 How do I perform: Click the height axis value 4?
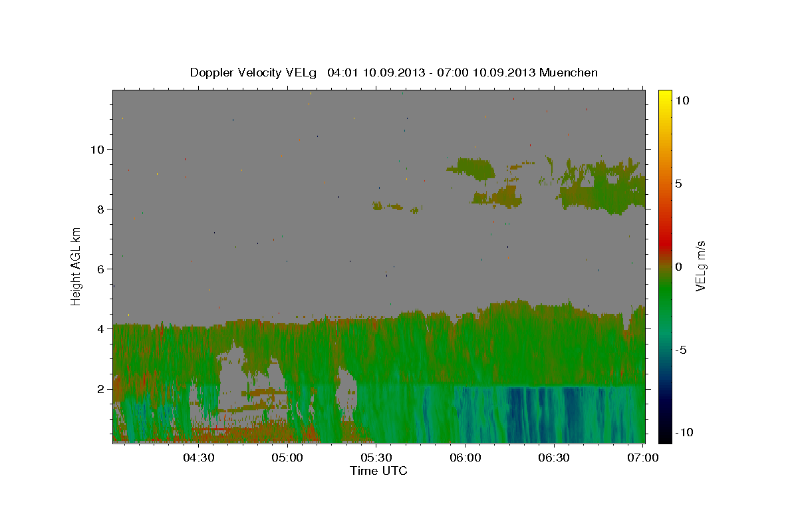point(102,329)
